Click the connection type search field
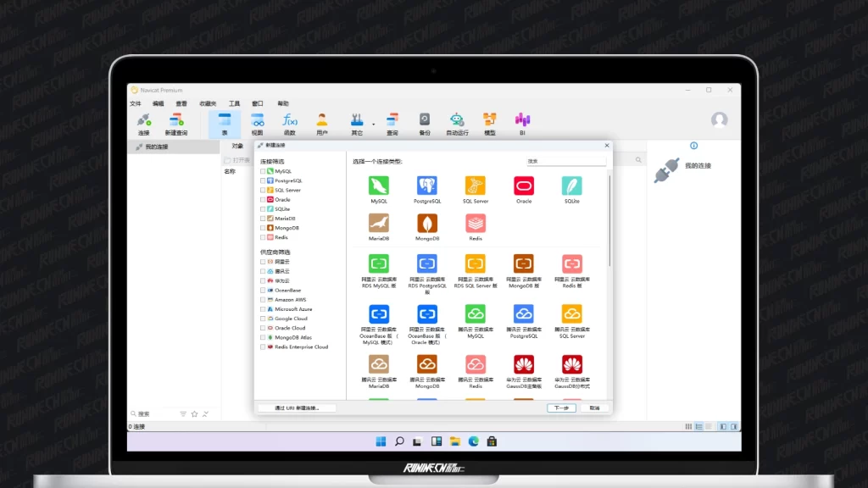Viewport: 868px width, 488px height. [x=565, y=161]
